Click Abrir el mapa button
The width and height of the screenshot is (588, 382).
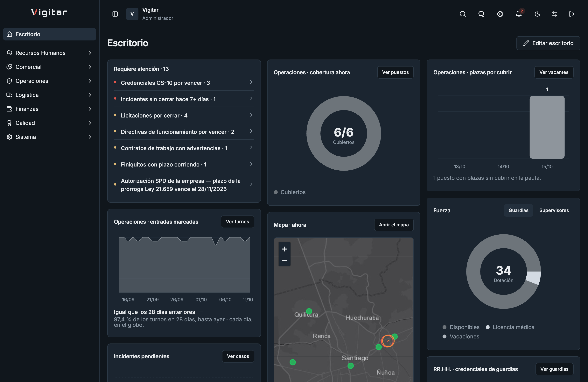click(x=394, y=225)
